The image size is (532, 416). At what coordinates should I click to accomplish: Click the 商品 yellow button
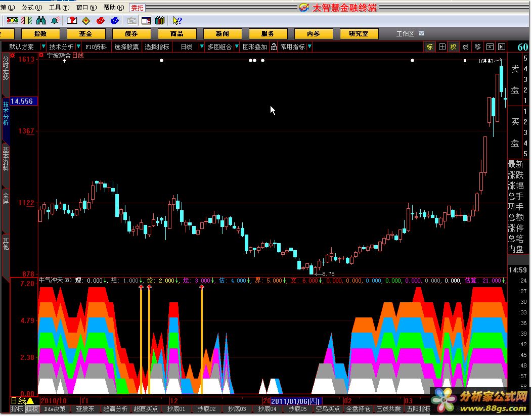177,33
